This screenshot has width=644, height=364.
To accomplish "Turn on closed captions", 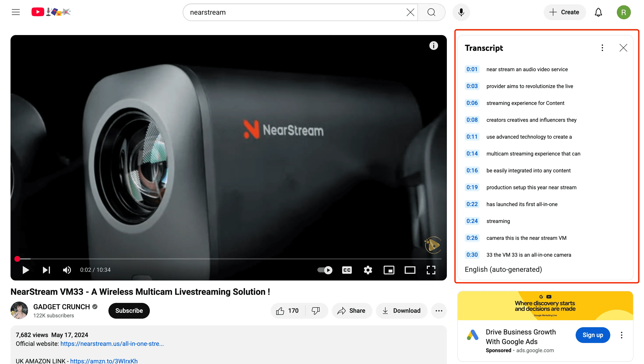I will click(347, 270).
